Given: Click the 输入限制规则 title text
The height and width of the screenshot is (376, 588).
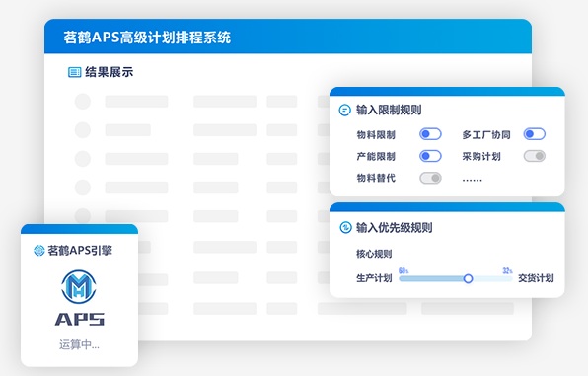Looking at the screenshot, I should click(389, 110).
